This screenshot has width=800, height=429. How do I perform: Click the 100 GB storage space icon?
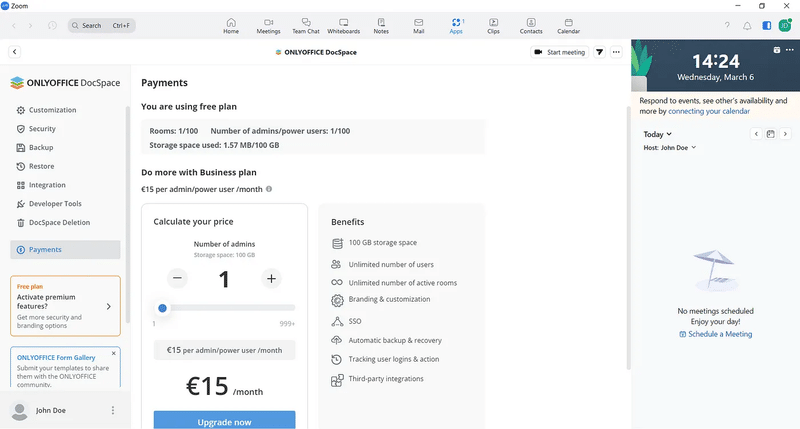[x=337, y=243]
